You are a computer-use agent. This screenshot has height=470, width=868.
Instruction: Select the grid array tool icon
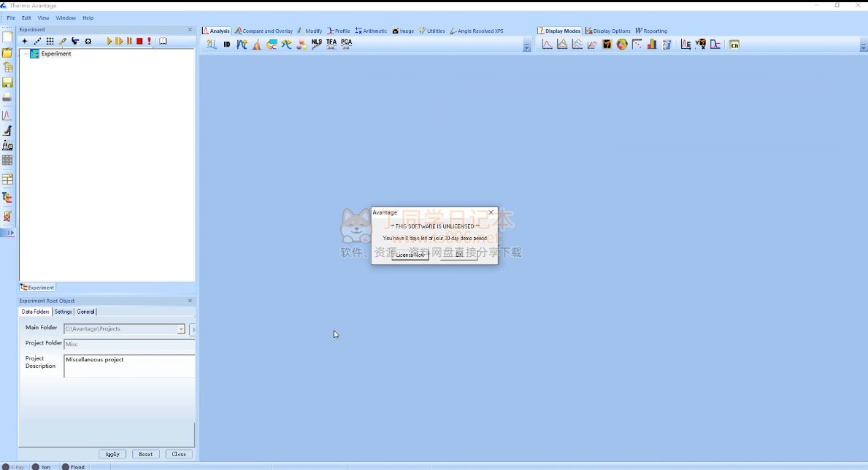50,41
